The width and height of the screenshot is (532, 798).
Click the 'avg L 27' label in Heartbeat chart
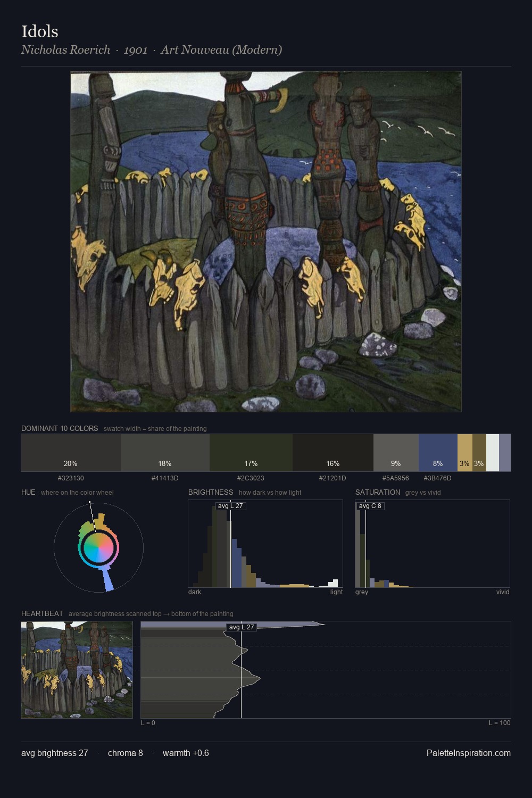click(x=242, y=627)
